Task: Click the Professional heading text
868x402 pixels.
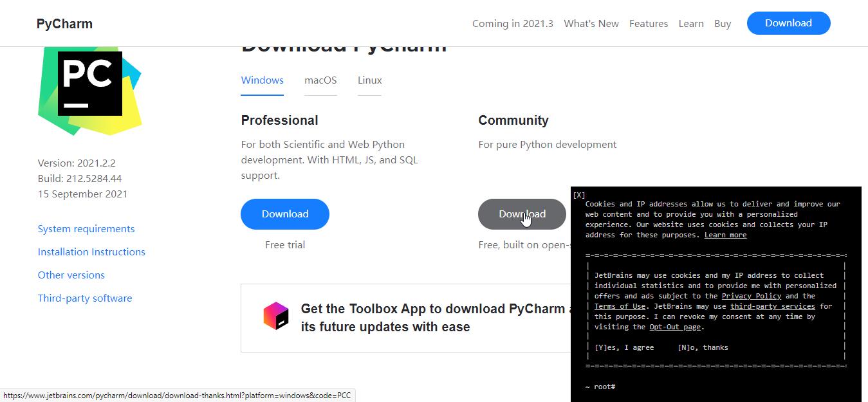Action: (279, 120)
